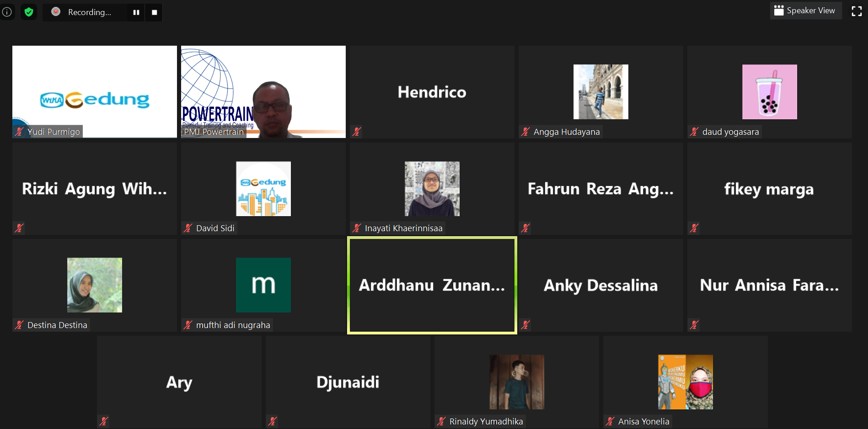Click daud yogasara's bubble tea avatar
868x429 pixels.
coord(769,92)
